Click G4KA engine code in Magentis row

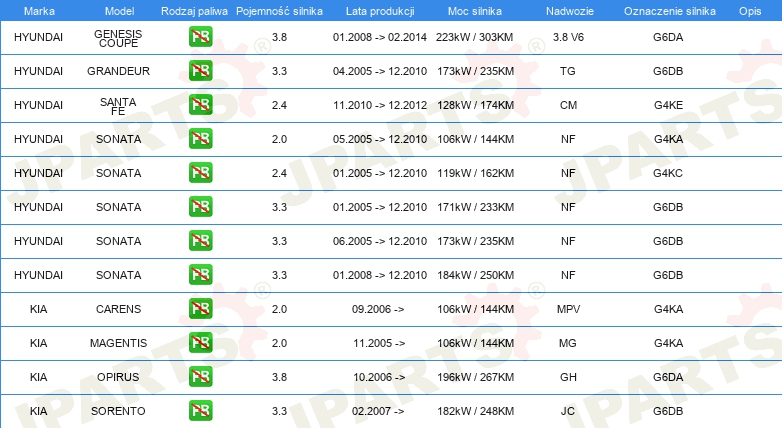click(668, 343)
